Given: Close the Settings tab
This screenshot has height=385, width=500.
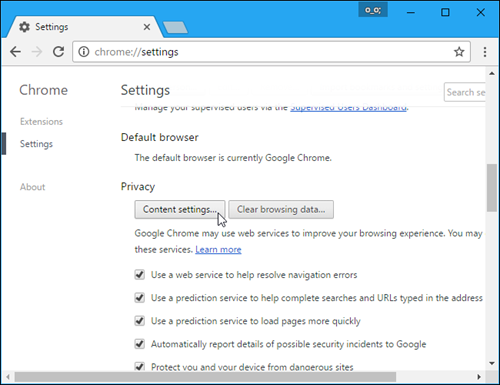Looking at the screenshot, I should (x=147, y=27).
